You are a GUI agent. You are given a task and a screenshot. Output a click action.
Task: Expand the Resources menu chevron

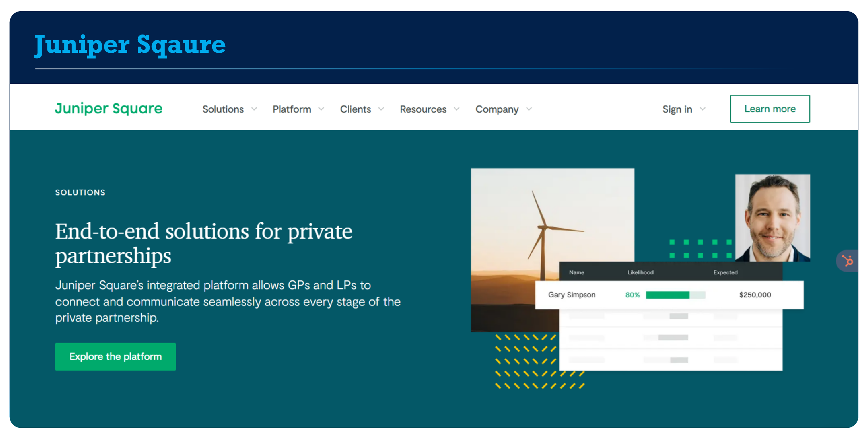pos(457,109)
